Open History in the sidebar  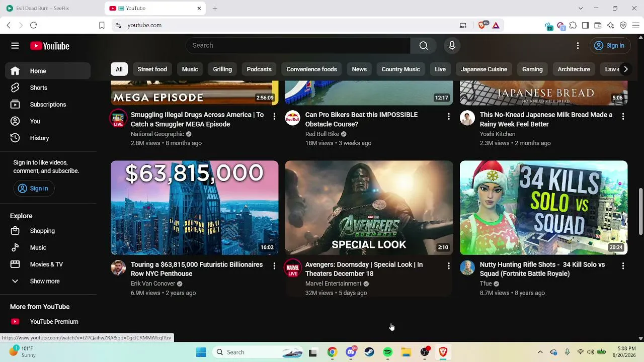48,138
